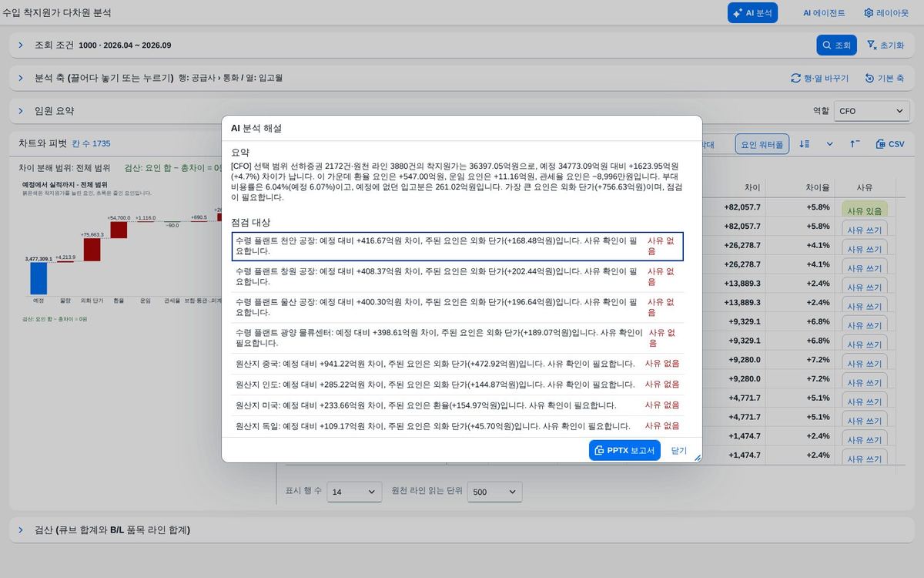Reset filters with 초기화

(885, 45)
